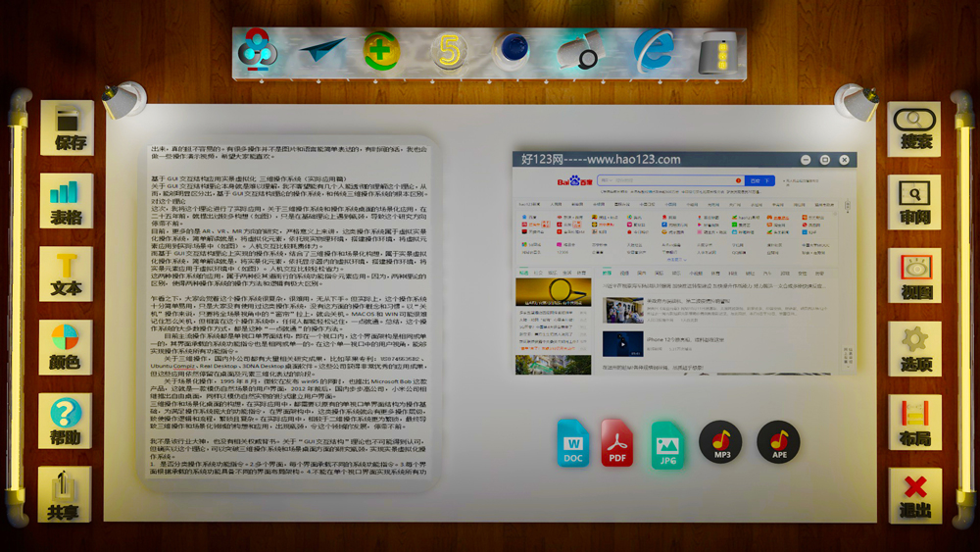Click the 保存 save icon

68,127
